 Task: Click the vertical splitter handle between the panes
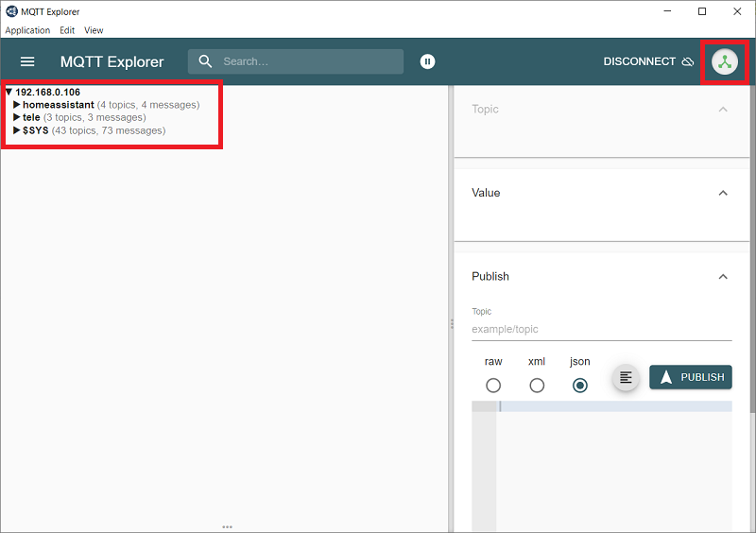452,323
